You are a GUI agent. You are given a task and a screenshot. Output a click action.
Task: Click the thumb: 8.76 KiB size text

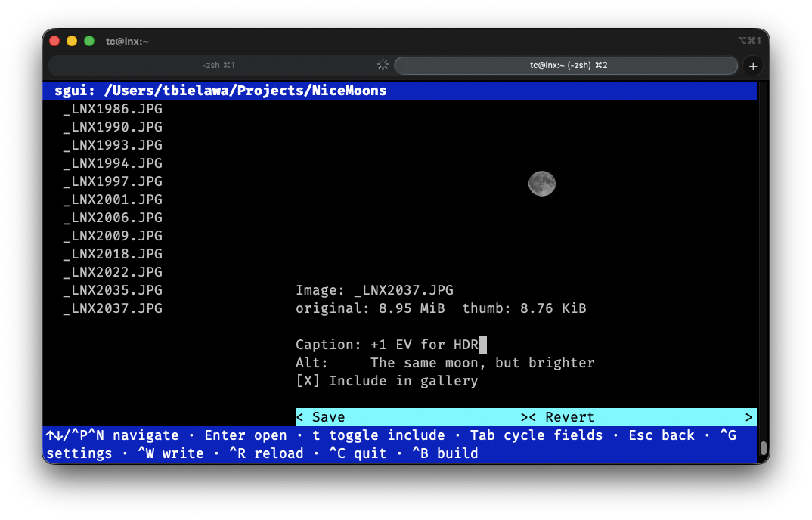(524, 308)
